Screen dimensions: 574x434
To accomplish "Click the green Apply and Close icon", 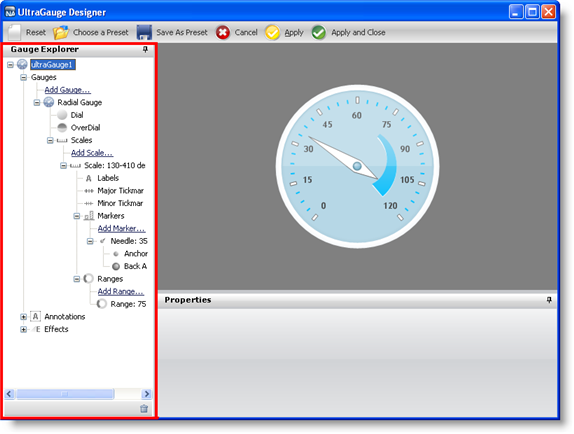I will pyautogui.click(x=318, y=32).
